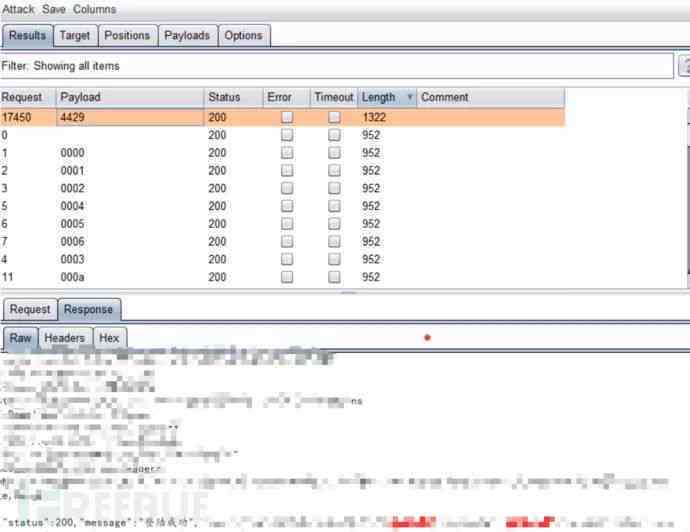Click length value 1322

click(374, 117)
